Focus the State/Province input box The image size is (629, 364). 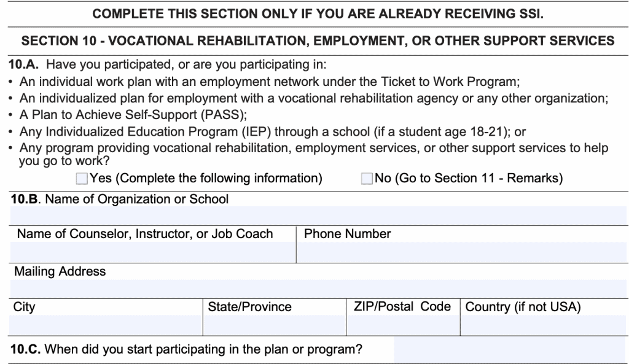pos(274,325)
